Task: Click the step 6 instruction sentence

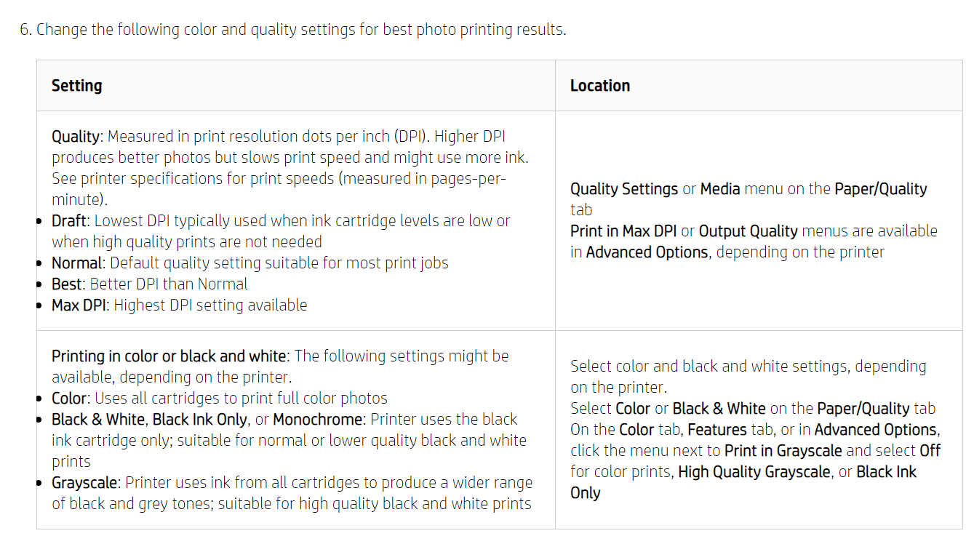Action: click(292, 30)
